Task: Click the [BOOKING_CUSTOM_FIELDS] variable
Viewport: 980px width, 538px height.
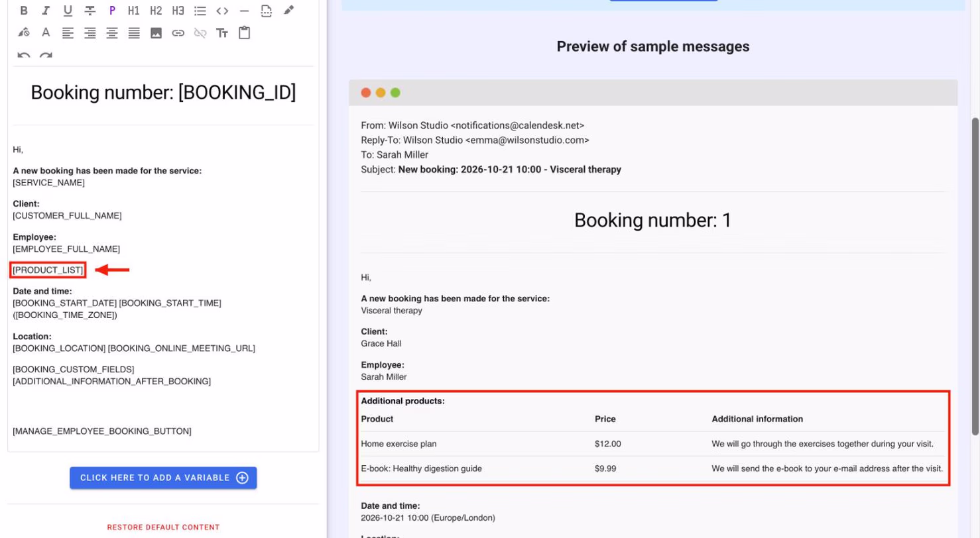Action: [x=74, y=369]
